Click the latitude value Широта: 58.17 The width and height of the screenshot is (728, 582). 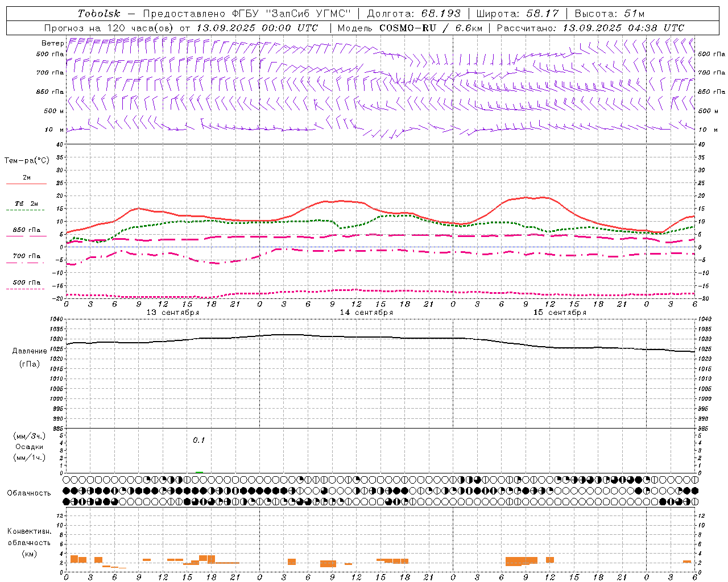[518, 14]
